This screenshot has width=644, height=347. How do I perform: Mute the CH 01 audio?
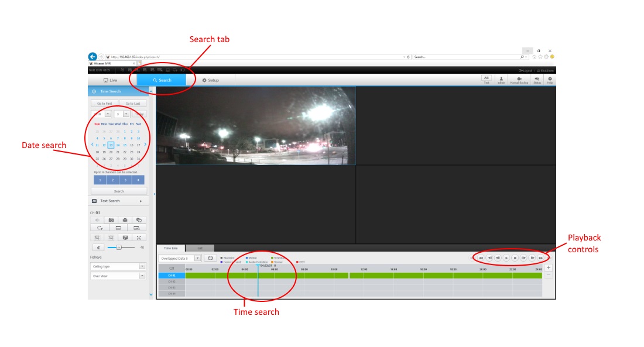pyautogui.click(x=97, y=219)
